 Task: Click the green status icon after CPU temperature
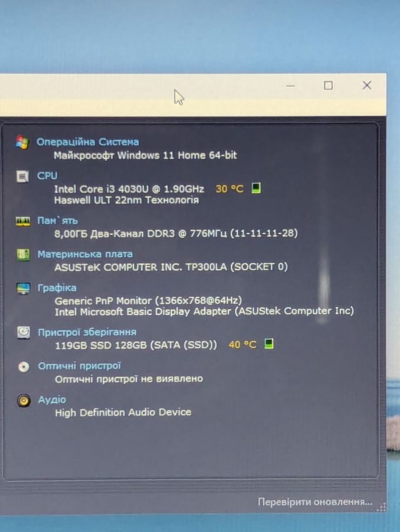(256, 187)
